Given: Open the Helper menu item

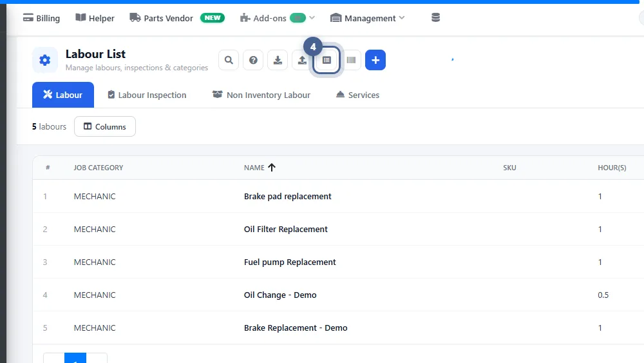Looking at the screenshot, I should point(95,18).
